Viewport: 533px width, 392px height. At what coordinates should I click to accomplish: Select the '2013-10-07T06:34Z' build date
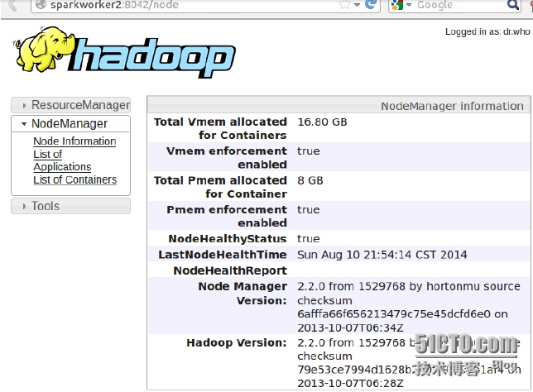click(x=350, y=327)
